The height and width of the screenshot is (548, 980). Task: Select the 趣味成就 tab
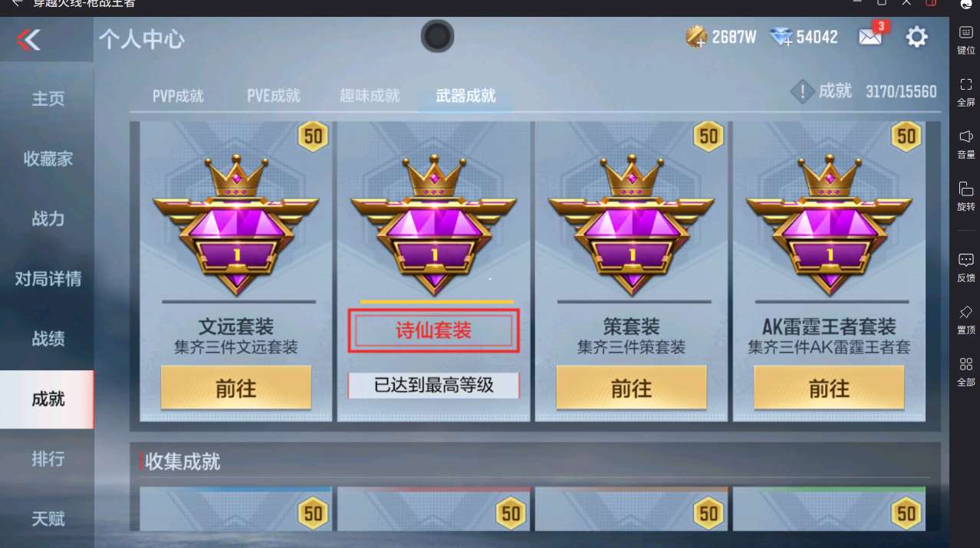pos(370,96)
